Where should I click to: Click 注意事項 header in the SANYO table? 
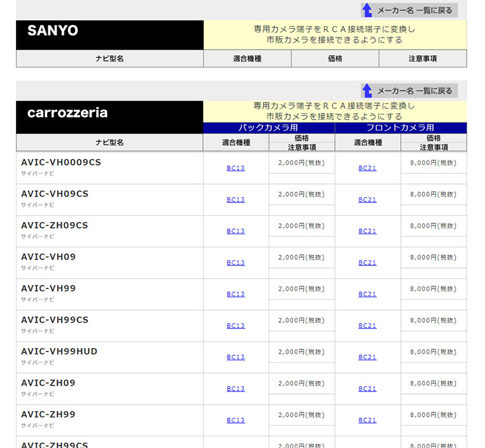coord(423,59)
